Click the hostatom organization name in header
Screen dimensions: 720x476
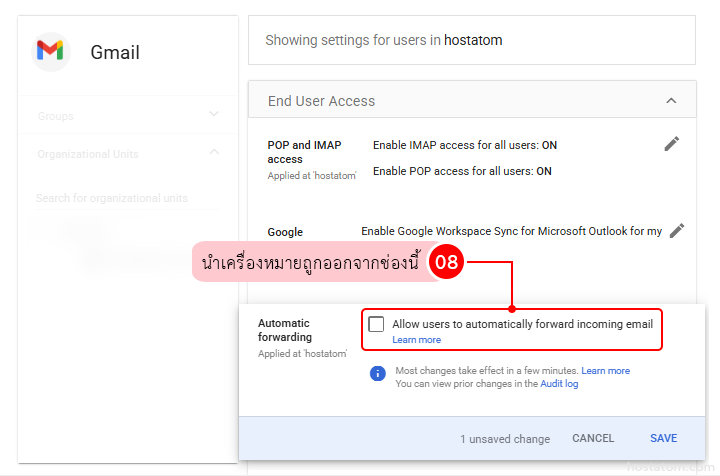click(x=473, y=40)
